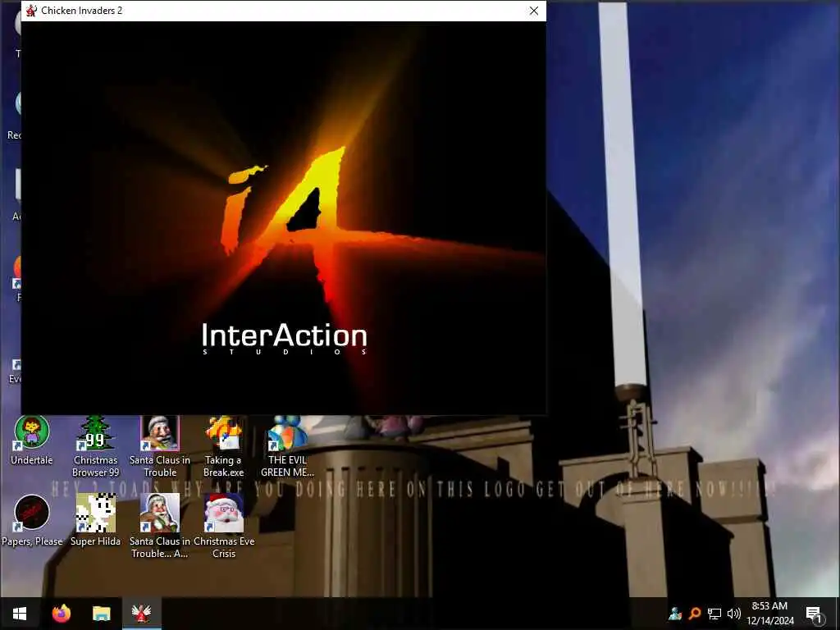Screen dimensions: 840x630
Task: Open File Explorer from the taskbar
Action: (101, 614)
